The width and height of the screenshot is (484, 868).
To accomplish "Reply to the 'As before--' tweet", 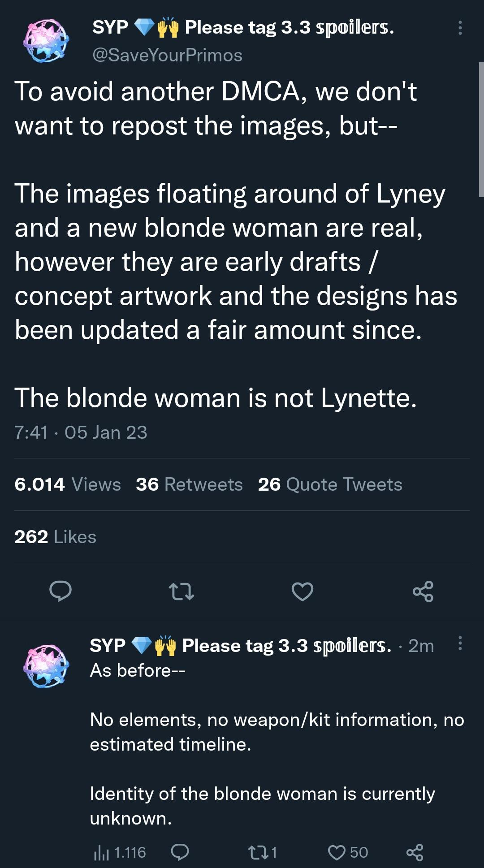I will pos(180,852).
